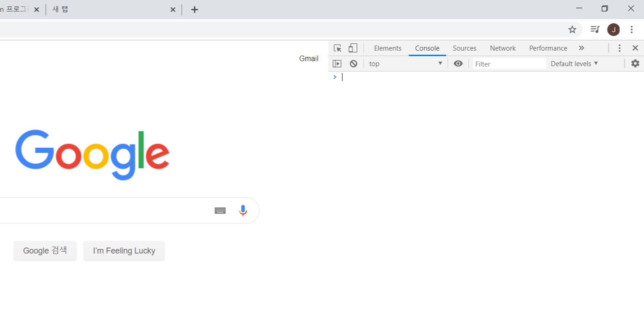Click the Google 검색 button
The height and width of the screenshot is (326, 644).
[x=45, y=251]
